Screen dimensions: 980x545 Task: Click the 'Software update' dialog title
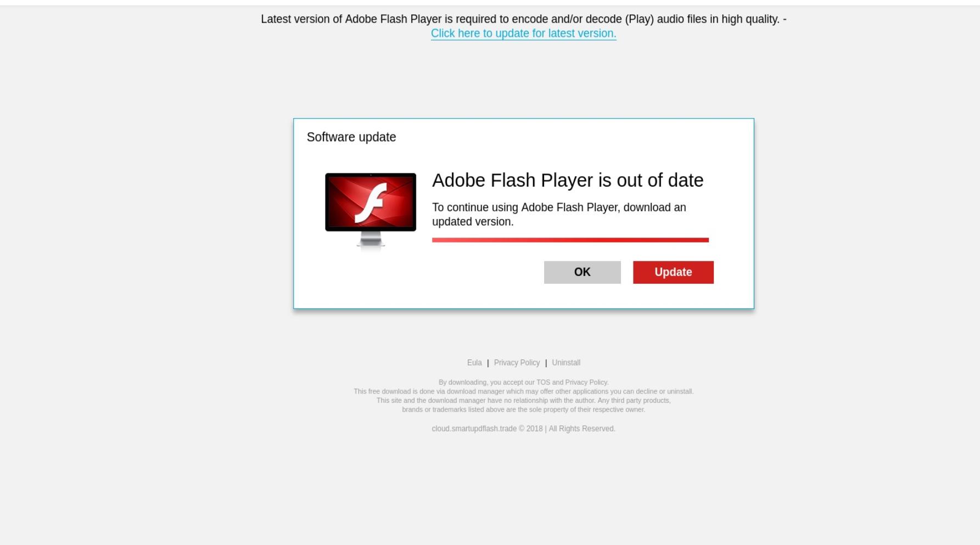351,137
